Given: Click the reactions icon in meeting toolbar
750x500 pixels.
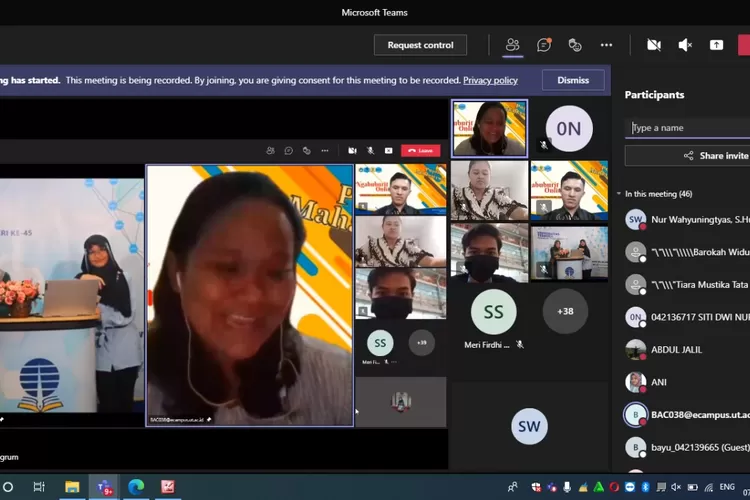Looking at the screenshot, I should click(x=575, y=45).
